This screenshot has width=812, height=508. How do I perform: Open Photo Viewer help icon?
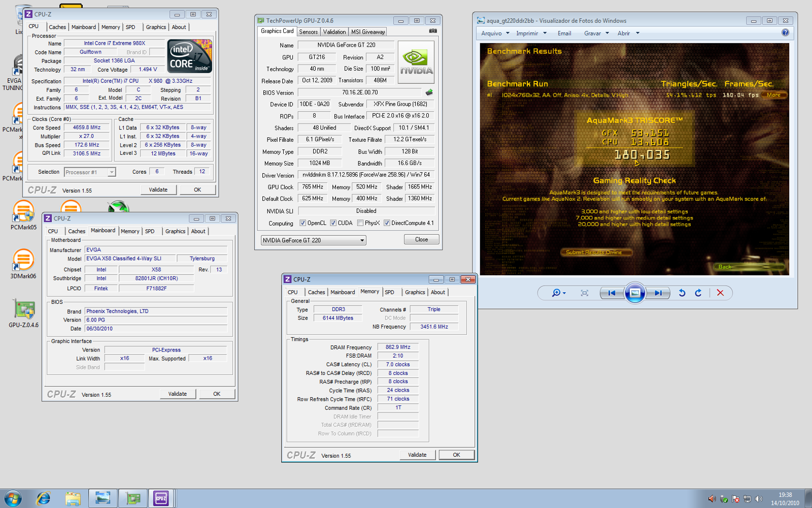coord(785,33)
